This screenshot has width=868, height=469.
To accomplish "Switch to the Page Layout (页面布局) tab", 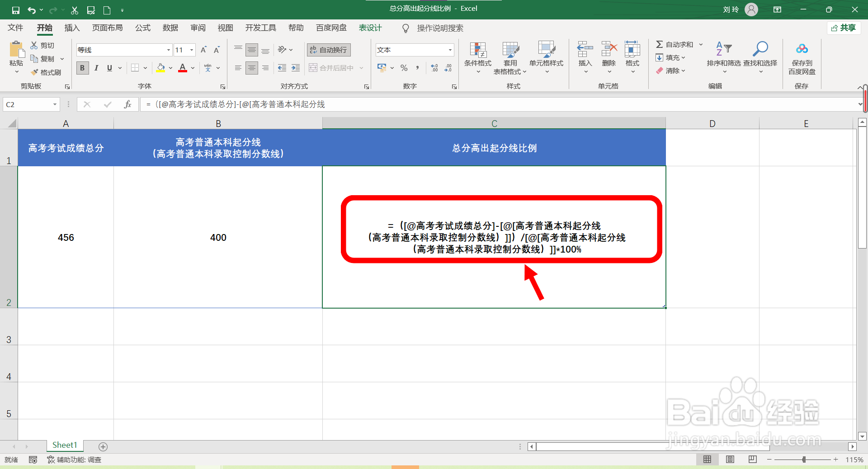I will [x=108, y=28].
